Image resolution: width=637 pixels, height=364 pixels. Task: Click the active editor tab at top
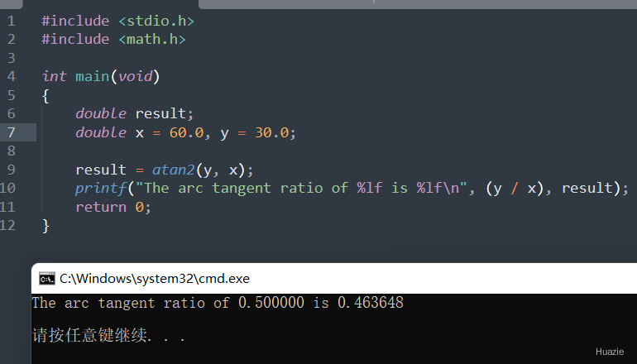coord(111,4)
